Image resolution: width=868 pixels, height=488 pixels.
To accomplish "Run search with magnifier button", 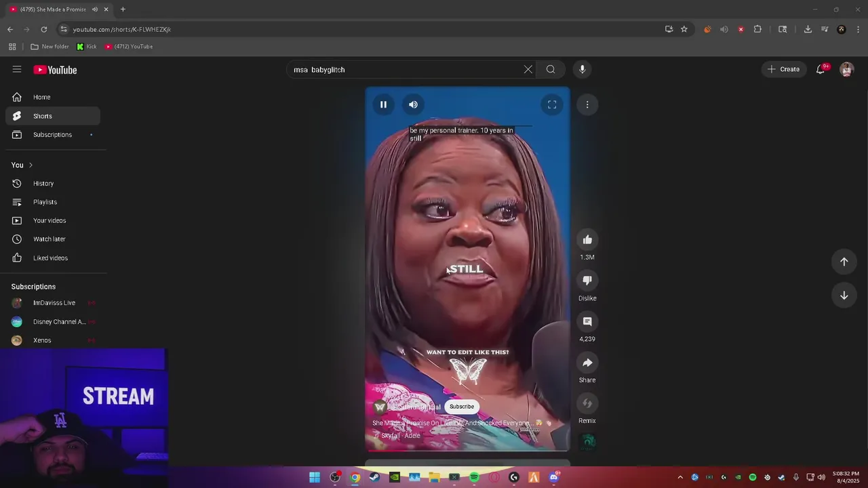I will coord(551,69).
